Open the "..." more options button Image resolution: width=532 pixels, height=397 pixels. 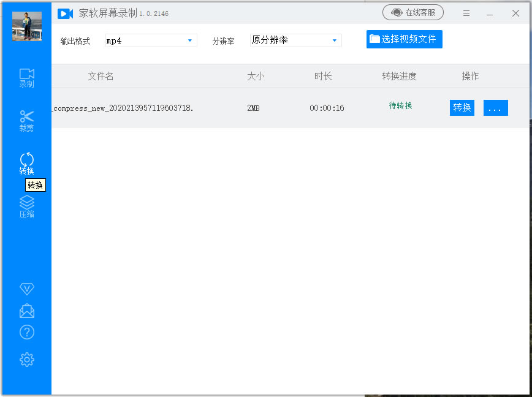pos(495,107)
